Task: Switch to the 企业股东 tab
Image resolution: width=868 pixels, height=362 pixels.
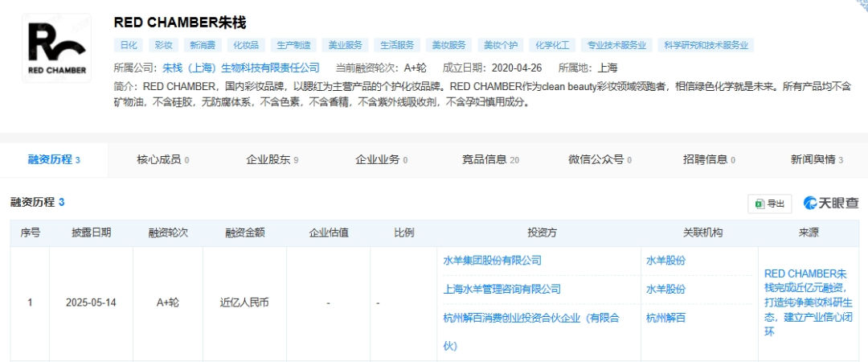Action: pyautogui.click(x=272, y=160)
